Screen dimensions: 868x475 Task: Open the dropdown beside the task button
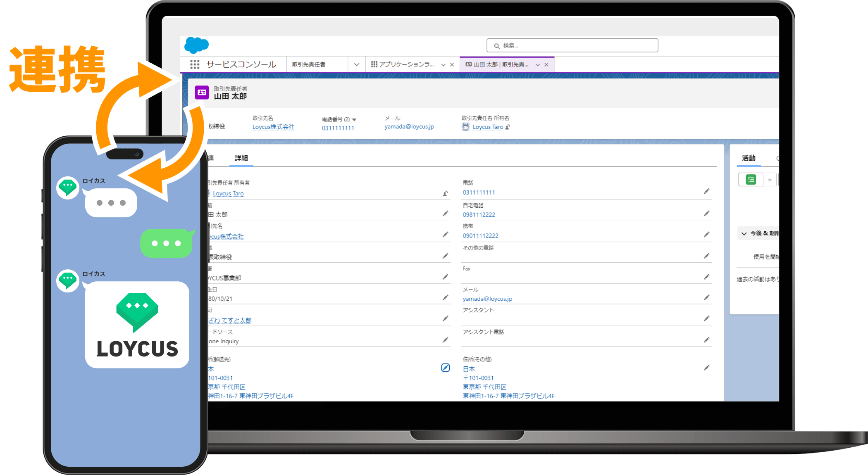[x=770, y=180]
